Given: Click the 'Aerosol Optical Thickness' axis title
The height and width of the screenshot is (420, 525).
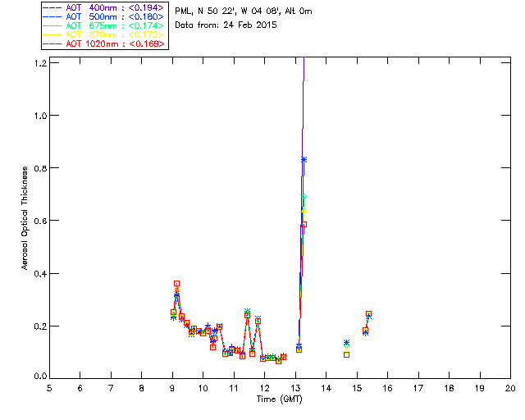Looking at the screenshot, I should [x=25, y=218].
